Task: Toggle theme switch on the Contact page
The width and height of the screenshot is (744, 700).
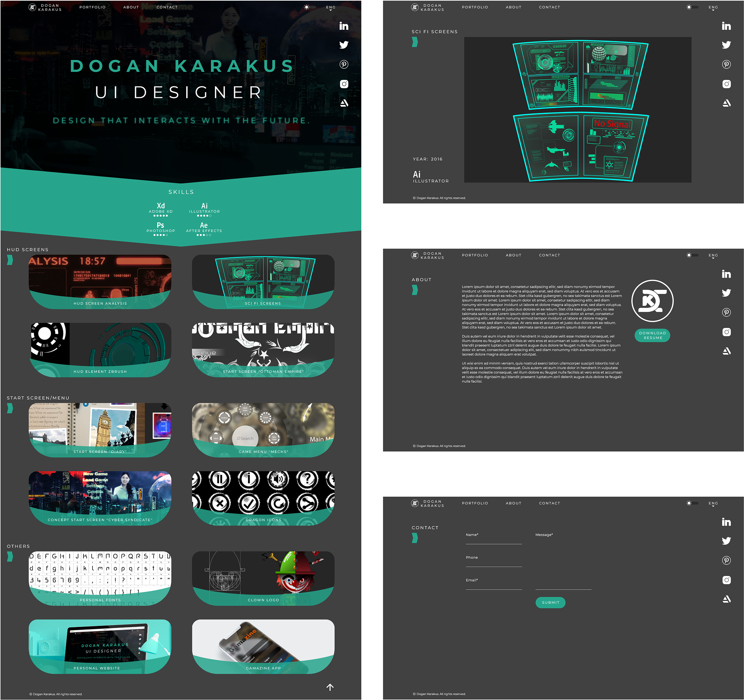Action: coord(692,503)
